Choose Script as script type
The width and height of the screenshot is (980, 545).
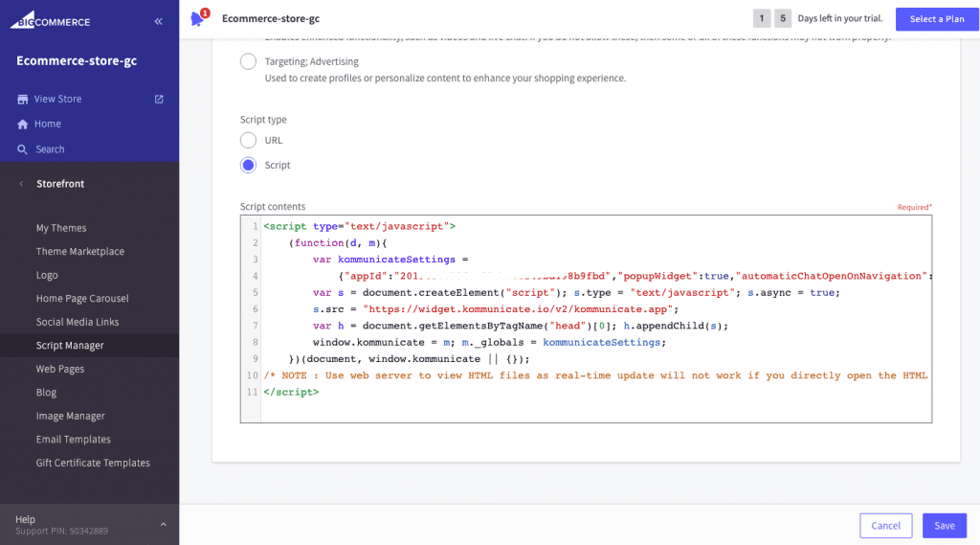coord(248,165)
